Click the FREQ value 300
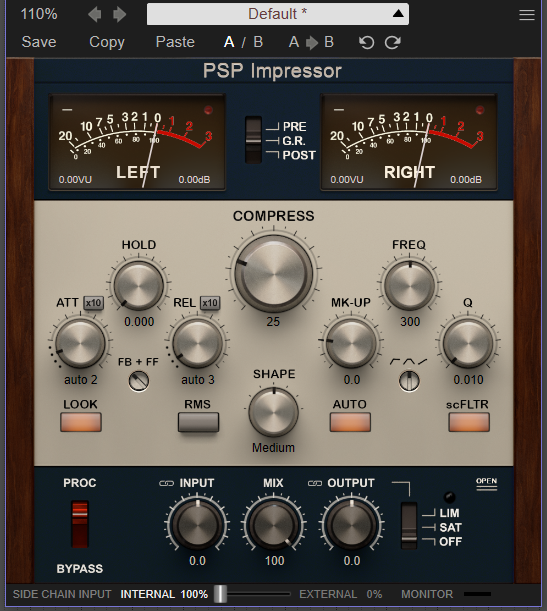The image size is (547, 611). (x=410, y=321)
